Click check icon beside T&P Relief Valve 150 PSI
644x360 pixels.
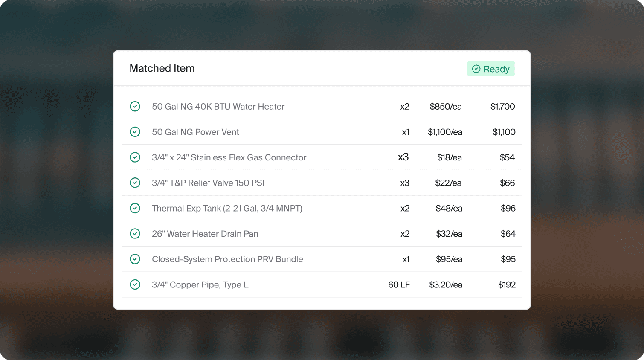click(135, 183)
